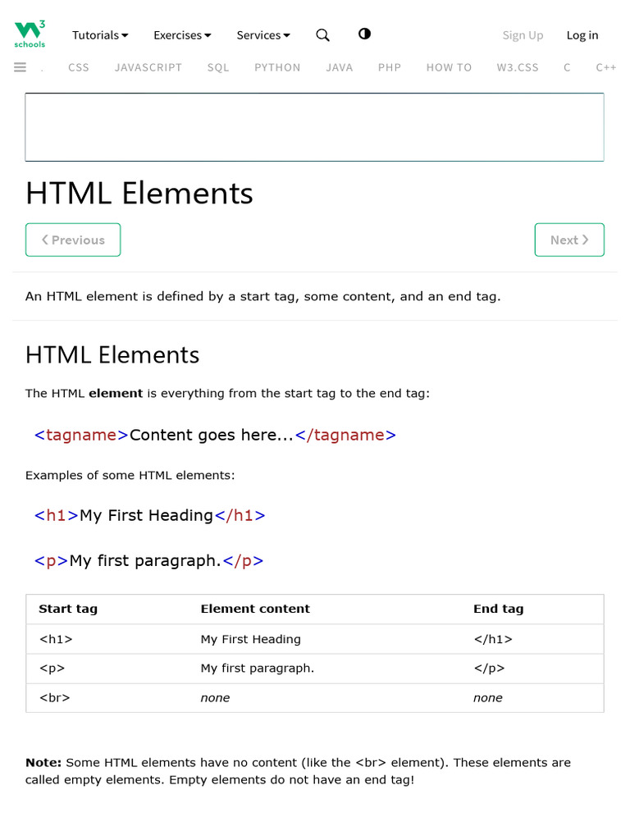Expand the Services dropdown
630x840 pixels.
coord(263,35)
